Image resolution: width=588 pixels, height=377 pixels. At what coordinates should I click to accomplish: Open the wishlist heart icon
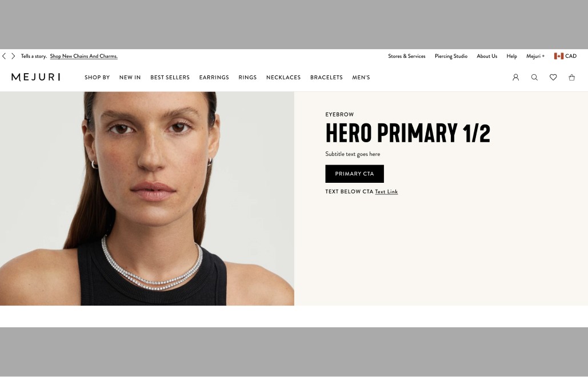pos(553,77)
